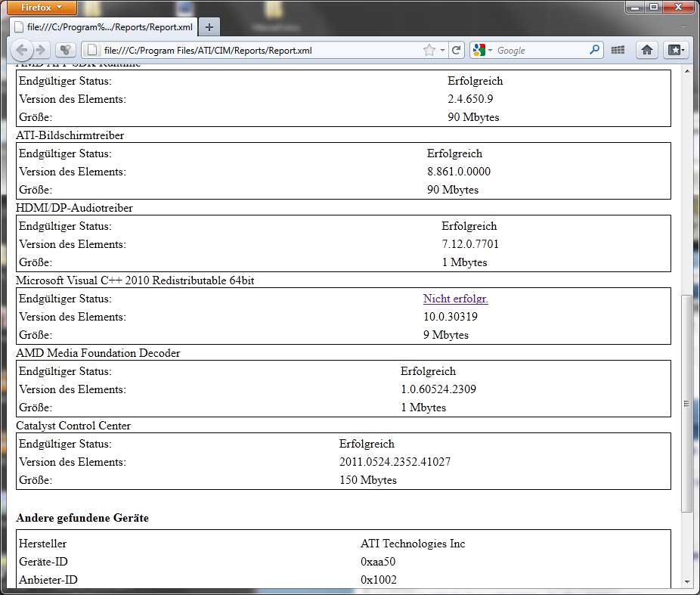Select Catalyst Control Center heading

point(73,426)
